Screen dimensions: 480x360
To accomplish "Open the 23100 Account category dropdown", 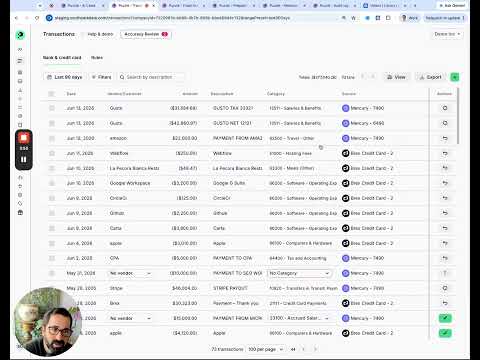I will (299, 318).
